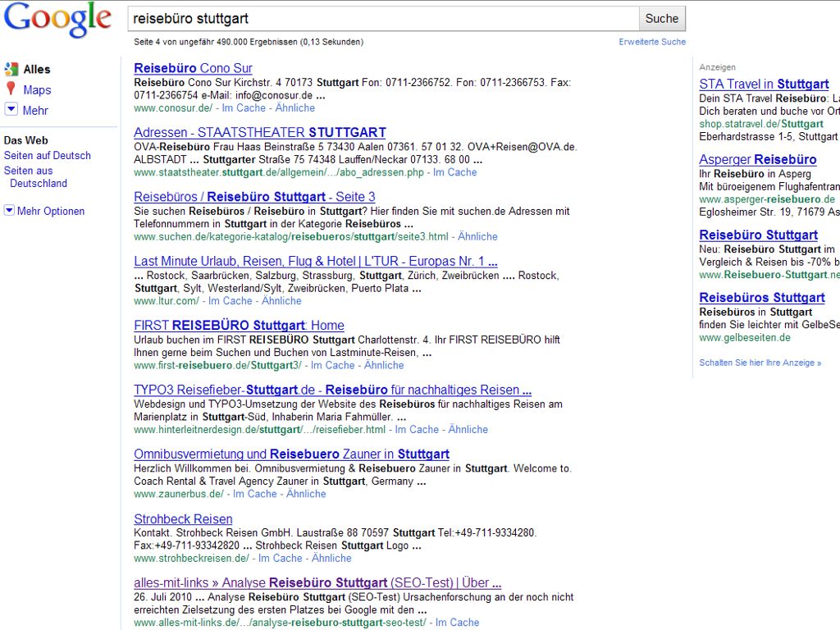Click 'Schalten Sie hier Ihre Anzeige' link
Image resolution: width=840 pixels, height=630 pixels.
click(760, 363)
